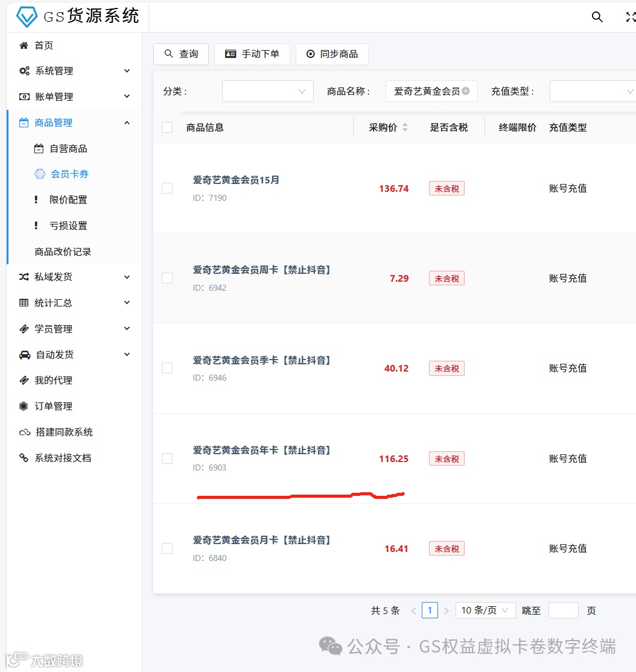Image resolution: width=636 pixels, height=672 pixels.
Task: Sort by 采购价 using sort arrows
Action: (x=405, y=127)
